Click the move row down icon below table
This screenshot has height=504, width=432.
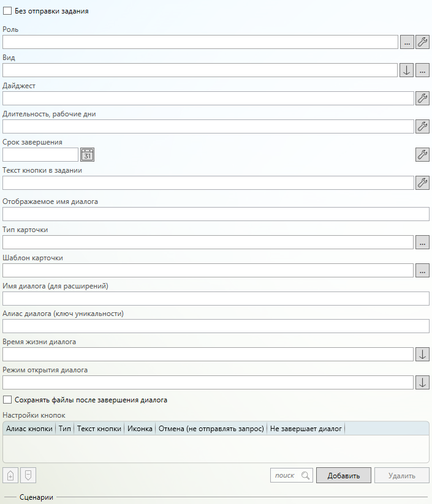[28, 475]
